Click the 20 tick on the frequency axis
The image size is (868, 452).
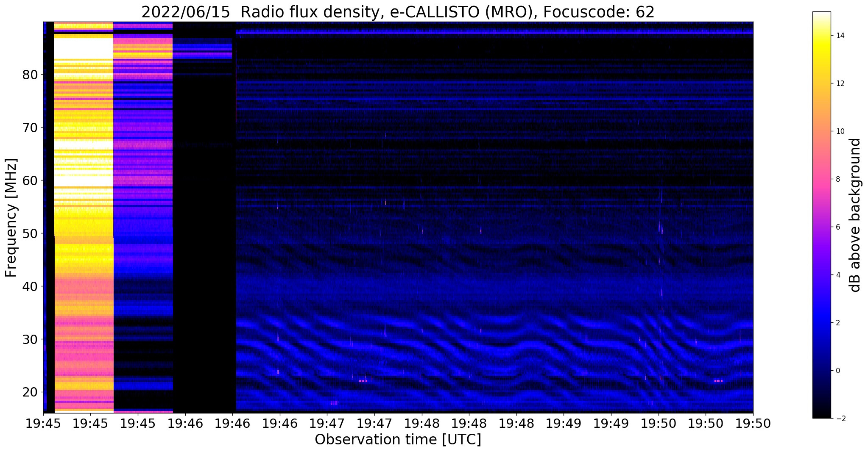click(x=31, y=392)
